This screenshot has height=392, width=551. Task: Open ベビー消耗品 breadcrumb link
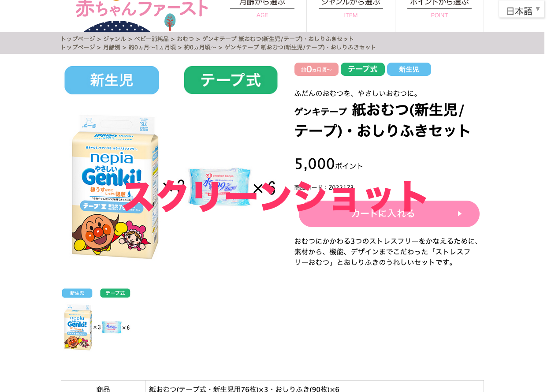coord(152,39)
